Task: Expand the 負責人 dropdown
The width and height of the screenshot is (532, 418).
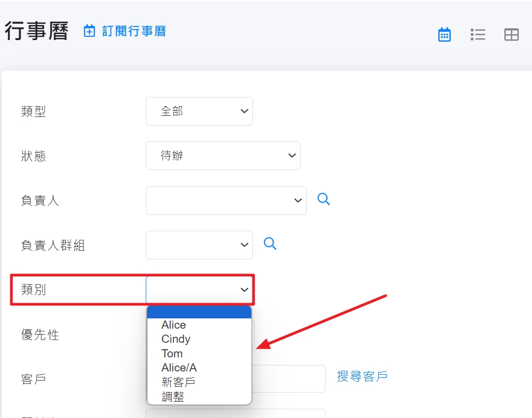Action: [x=225, y=200]
